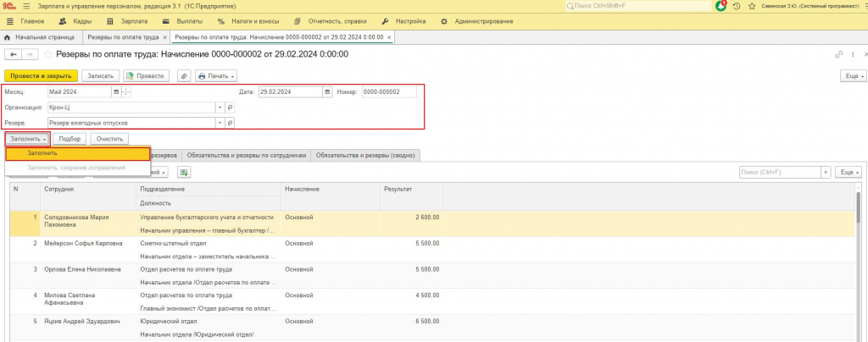
Task: Add document to favorites star
Action: point(47,55)
